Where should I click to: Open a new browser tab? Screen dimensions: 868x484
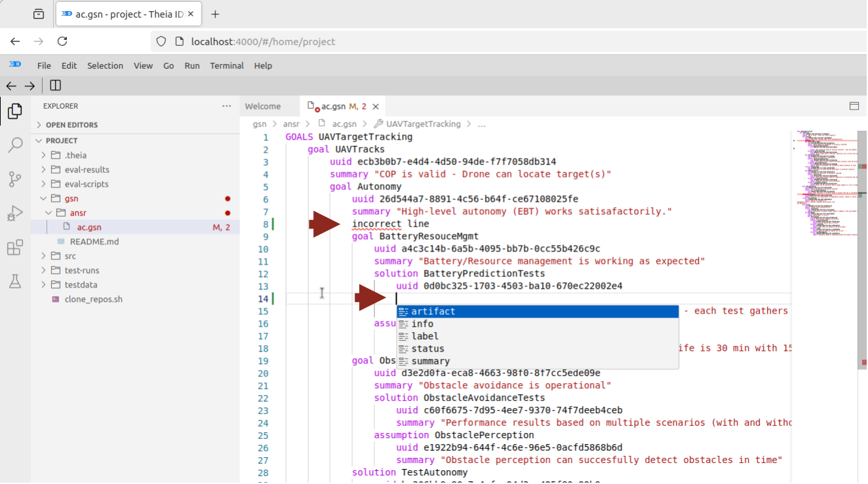(x=215, y=14)
